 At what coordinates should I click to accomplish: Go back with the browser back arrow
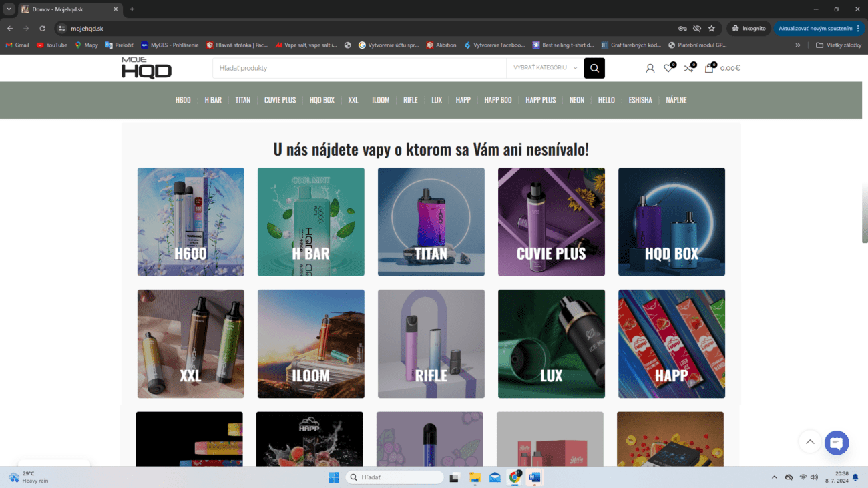[x=10, y=29]
